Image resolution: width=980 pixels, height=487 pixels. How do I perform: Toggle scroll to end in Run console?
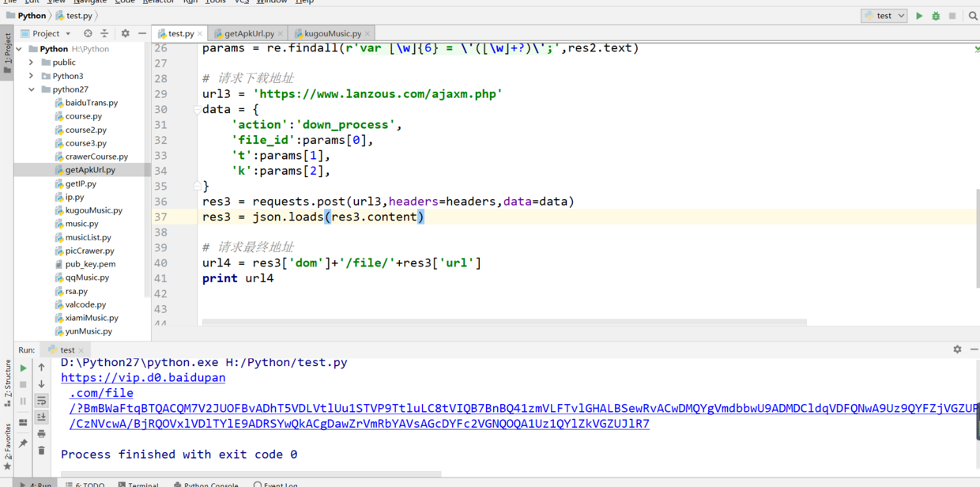[42, 417]
